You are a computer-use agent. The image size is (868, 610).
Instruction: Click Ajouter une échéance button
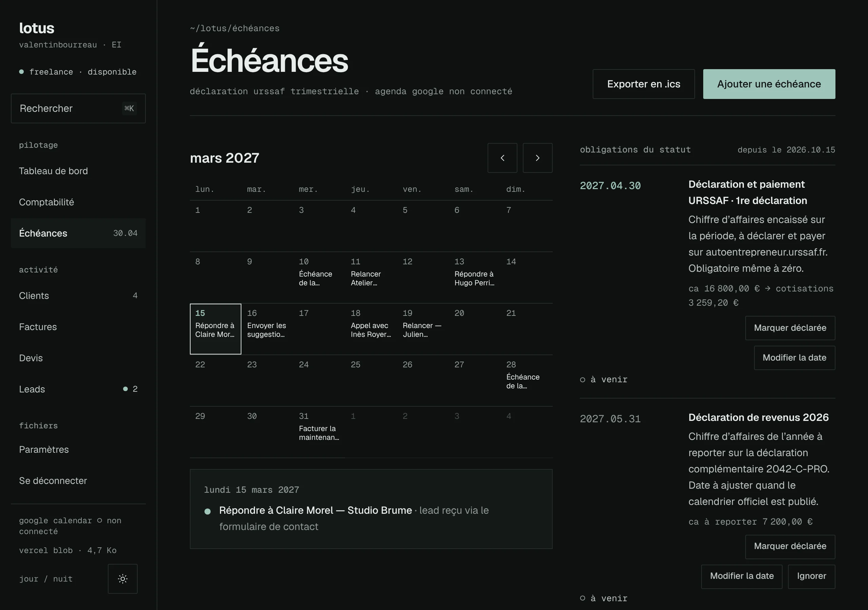[769, 84]
